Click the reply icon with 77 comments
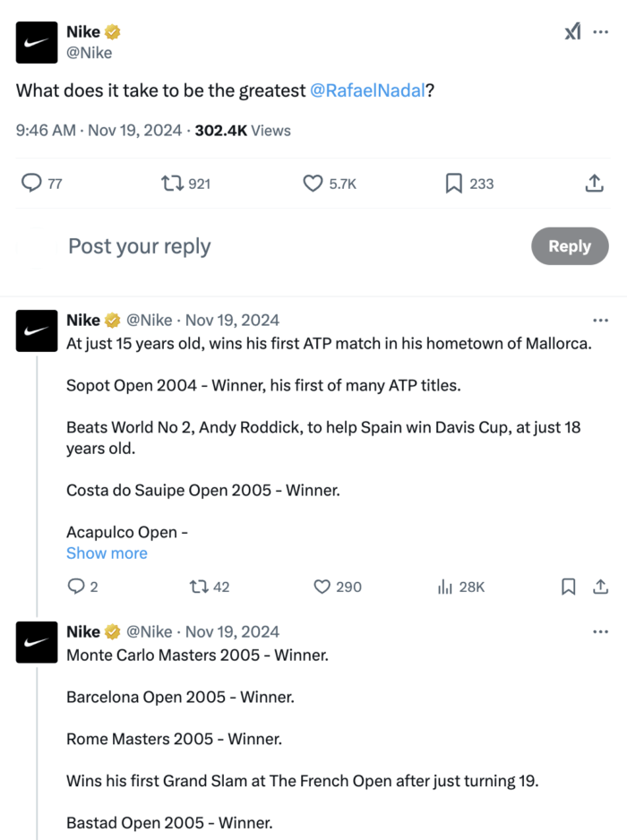627x840 pixels. 31,184
